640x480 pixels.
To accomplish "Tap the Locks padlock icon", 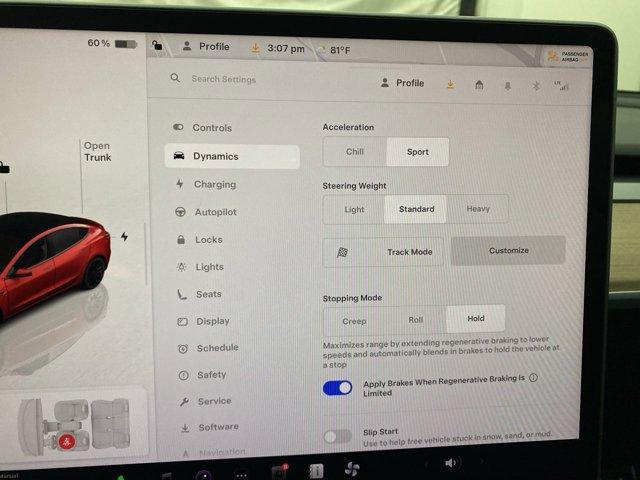I will tap(181, 240).
